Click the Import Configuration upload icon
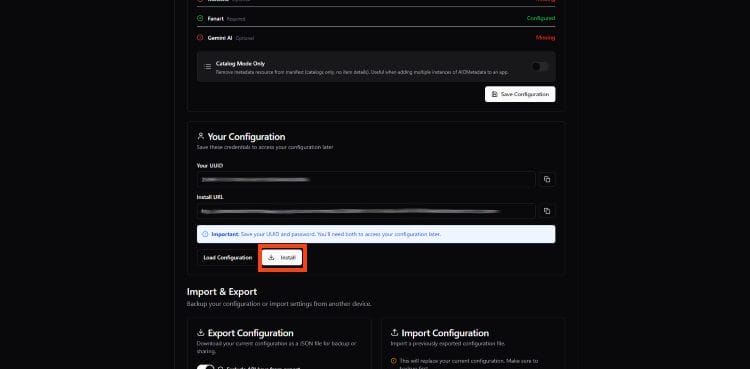 (x=395, y=332)
